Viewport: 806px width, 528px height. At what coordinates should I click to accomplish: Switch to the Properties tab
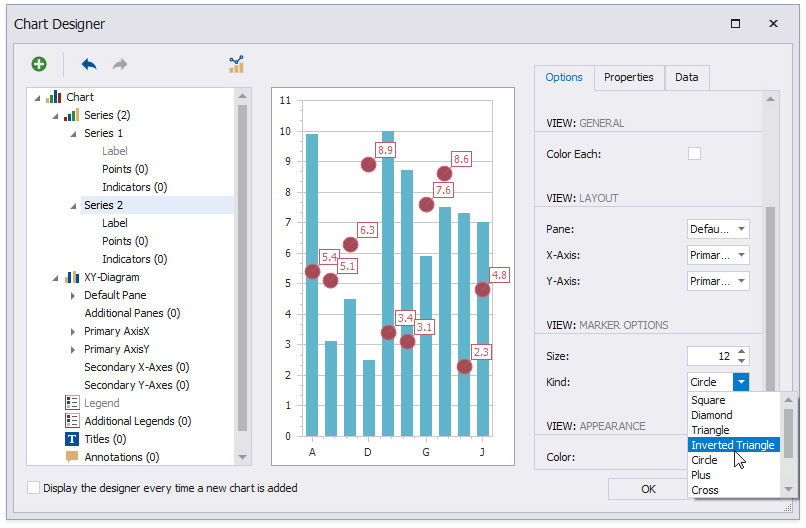click(x=628, y=78)
